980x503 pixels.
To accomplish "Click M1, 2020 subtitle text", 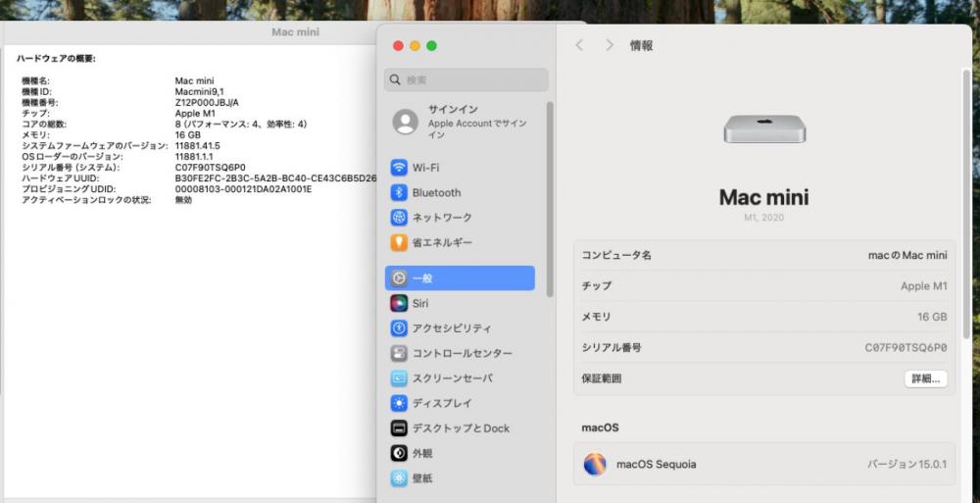I will point(763,218).
